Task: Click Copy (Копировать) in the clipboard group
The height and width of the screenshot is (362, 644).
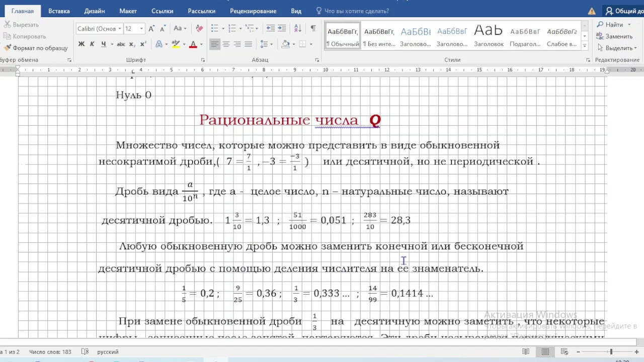Action: 25,36
